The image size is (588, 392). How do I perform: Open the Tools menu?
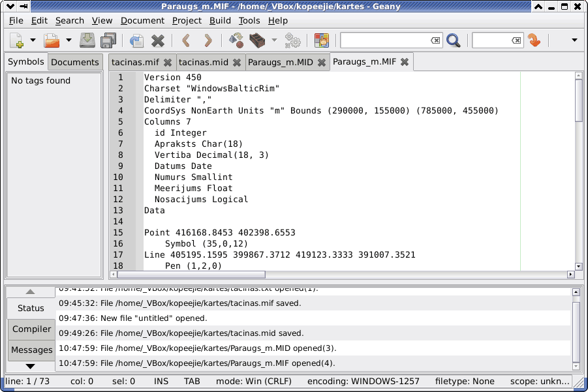(x=249, y=21)
